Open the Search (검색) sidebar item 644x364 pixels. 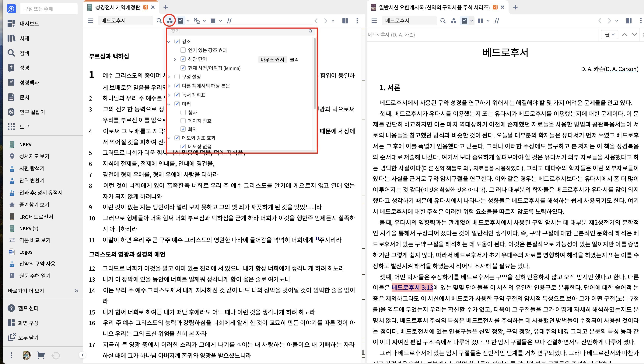pos(18,53)
